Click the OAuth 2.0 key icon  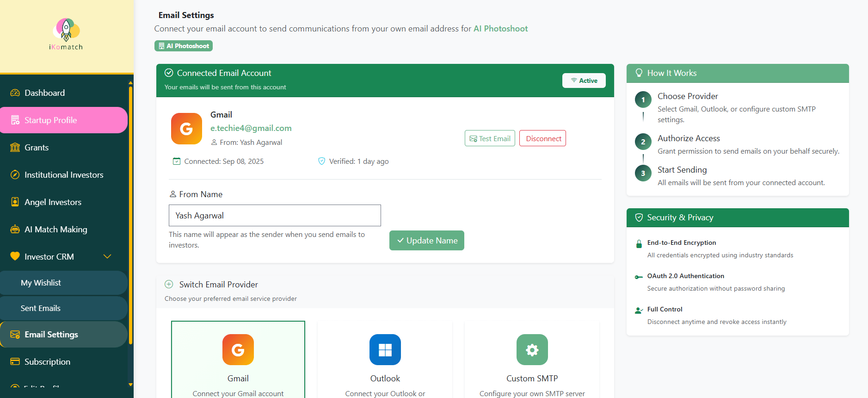639,277
